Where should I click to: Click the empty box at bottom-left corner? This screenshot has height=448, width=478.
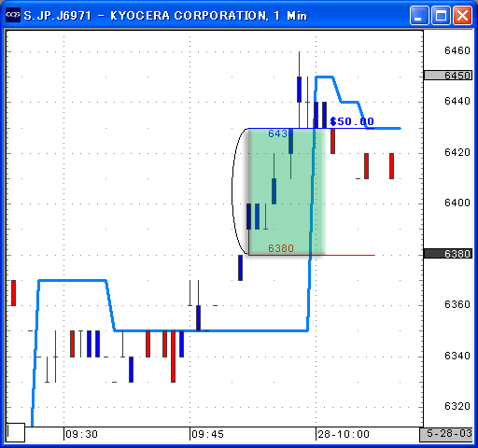point(16,432)
